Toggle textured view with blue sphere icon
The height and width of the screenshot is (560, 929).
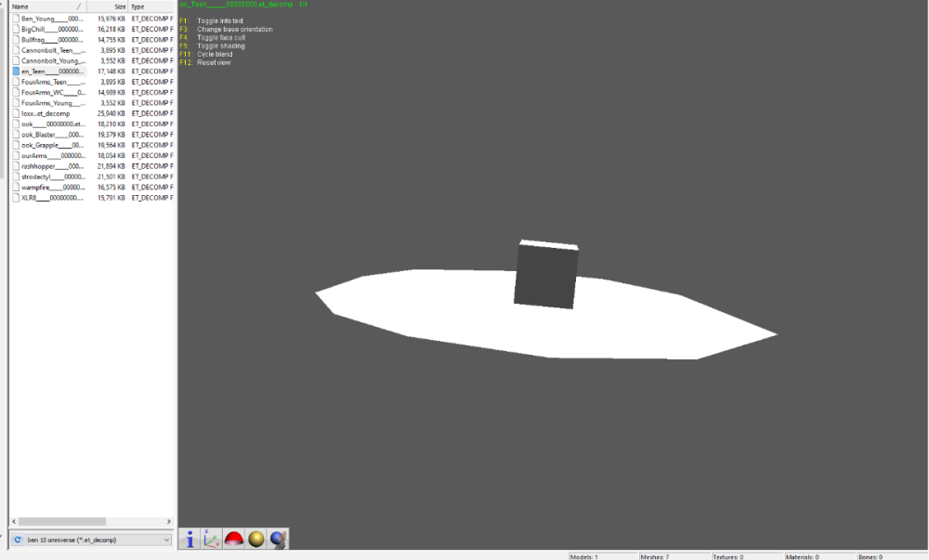pyautogui.click(x=277, y=540)
